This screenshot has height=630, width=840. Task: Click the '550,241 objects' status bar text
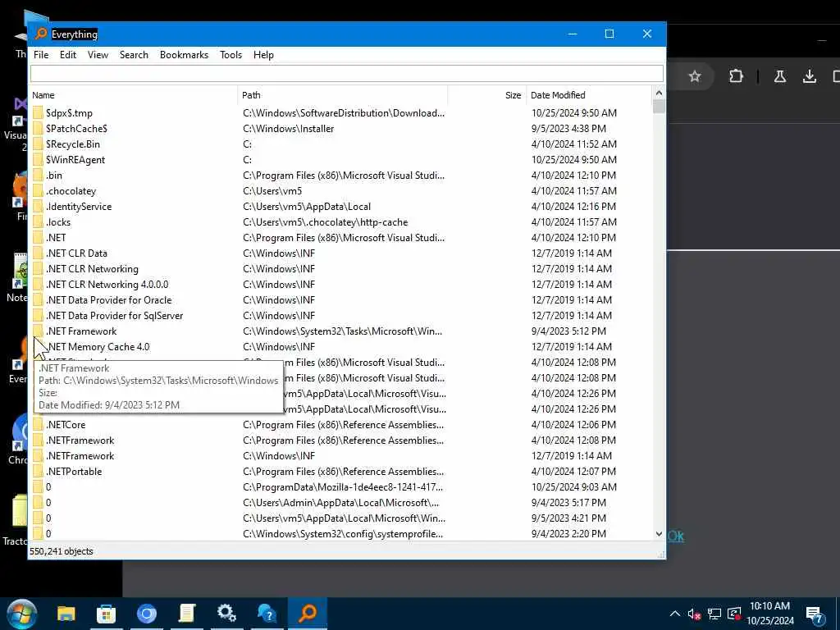(62, 551)
